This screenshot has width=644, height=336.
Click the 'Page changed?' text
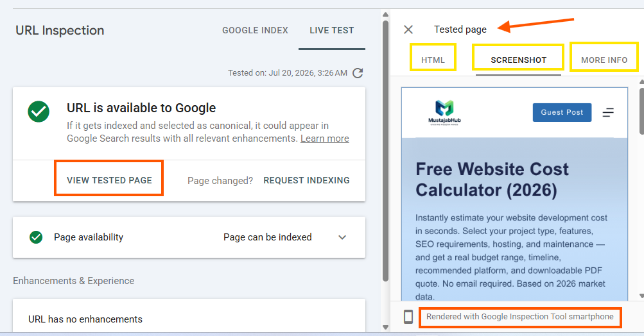click(220, 181)
